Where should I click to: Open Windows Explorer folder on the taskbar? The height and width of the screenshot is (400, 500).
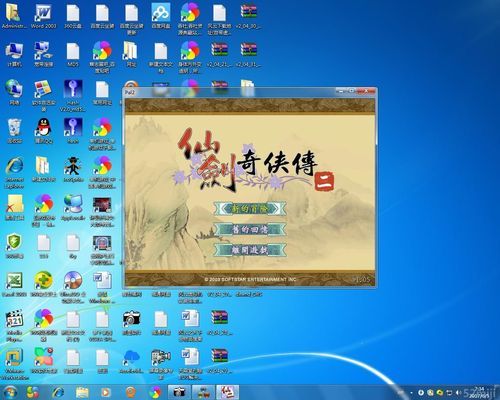click(x=82, y=392)
